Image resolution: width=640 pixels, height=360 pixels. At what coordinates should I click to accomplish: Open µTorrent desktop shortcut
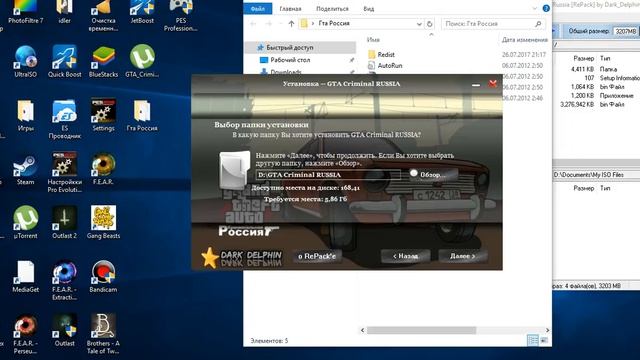coord(25,222)
